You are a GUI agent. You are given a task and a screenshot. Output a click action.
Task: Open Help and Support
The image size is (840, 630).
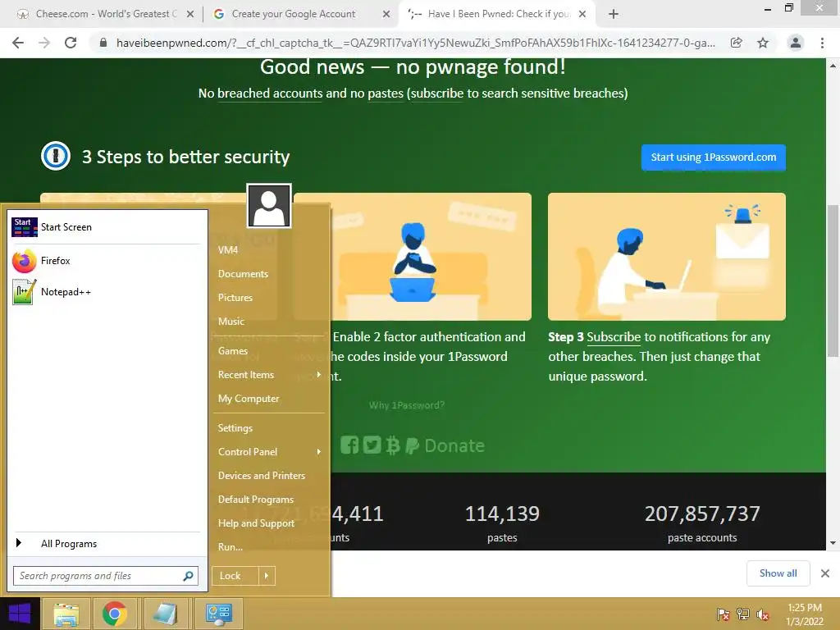pos(256,523)
